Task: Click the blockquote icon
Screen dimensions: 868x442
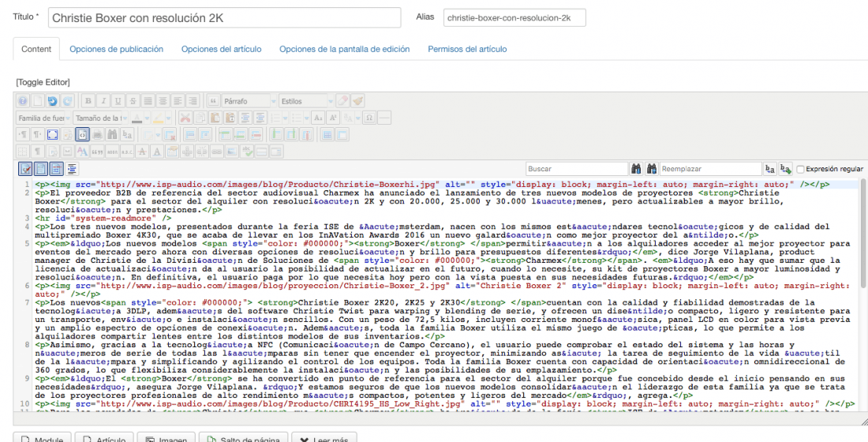Action: [213, 101]
